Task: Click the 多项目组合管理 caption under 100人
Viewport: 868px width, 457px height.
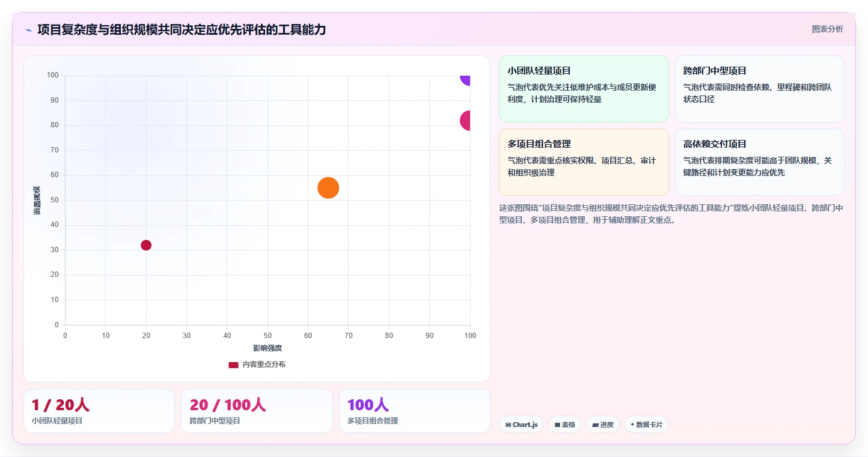Action: coord(373,421)
